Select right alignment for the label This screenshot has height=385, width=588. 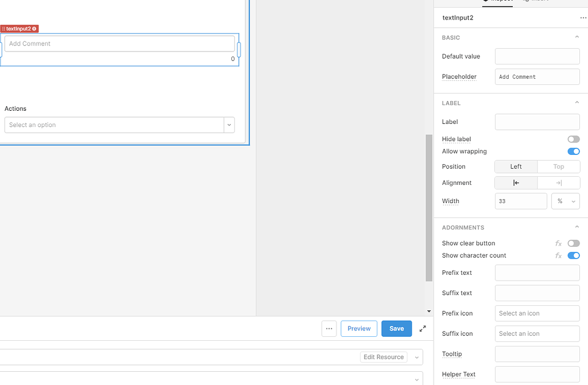click(558, 182)
